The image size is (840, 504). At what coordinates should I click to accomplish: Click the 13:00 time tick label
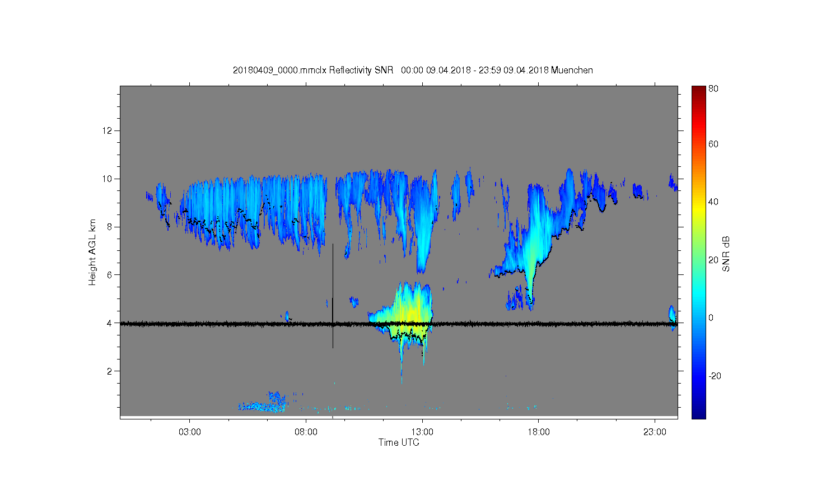(422, 432)
